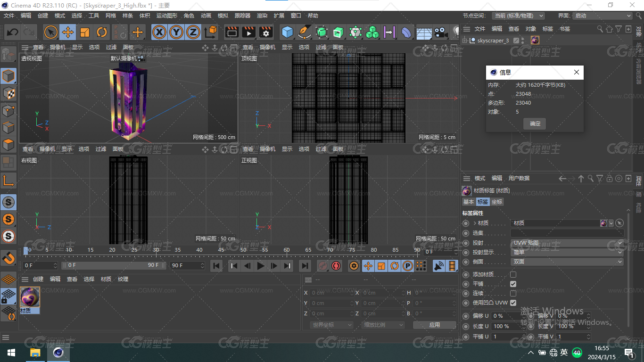This screenshot has width=644, height=362.
Task: Select the Live Selection arrow tool
Action: (x=51, y=32)
